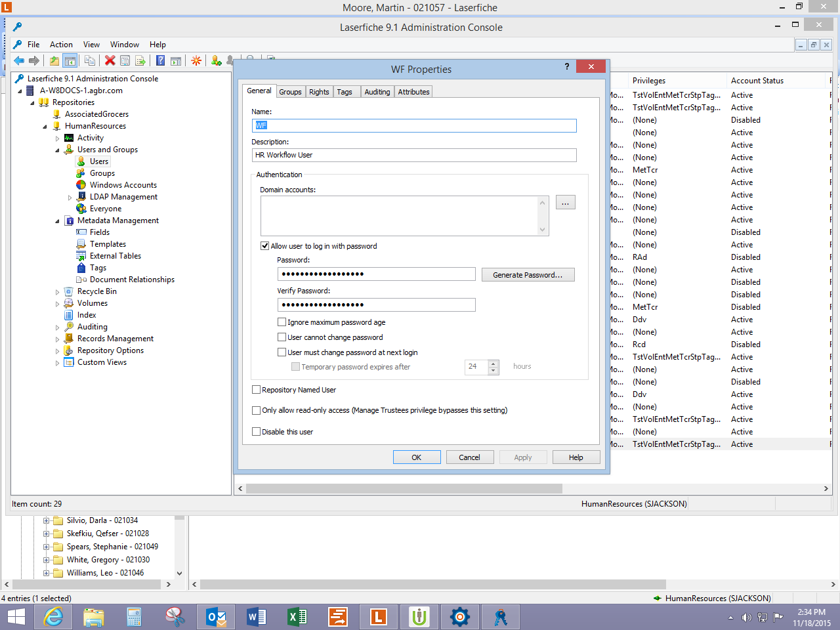This screenshot has height=630, width=840.
Task: Click the Description text field
Action: coord(414,155)
